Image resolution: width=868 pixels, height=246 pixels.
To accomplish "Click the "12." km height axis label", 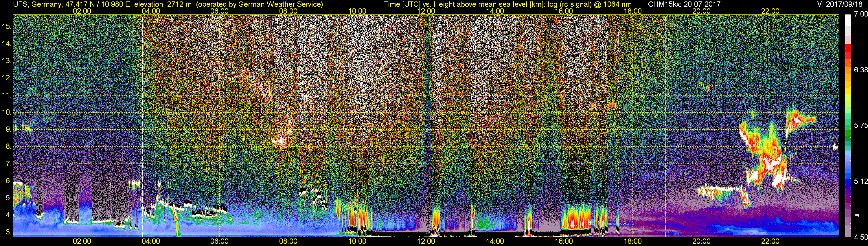I will pyautogui.click(x=6, y=78).
